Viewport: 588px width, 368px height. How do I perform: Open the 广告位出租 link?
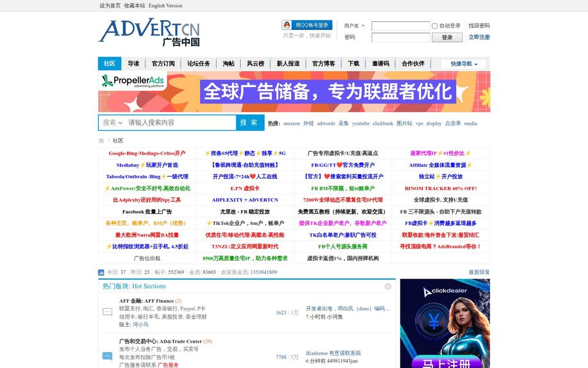pyautogui.click(x=147, y=258)
